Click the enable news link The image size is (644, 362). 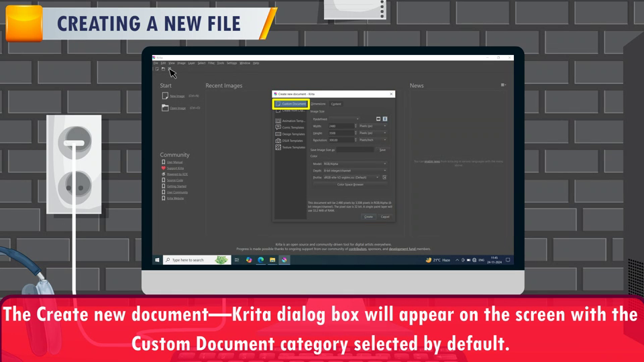point(432,162)
